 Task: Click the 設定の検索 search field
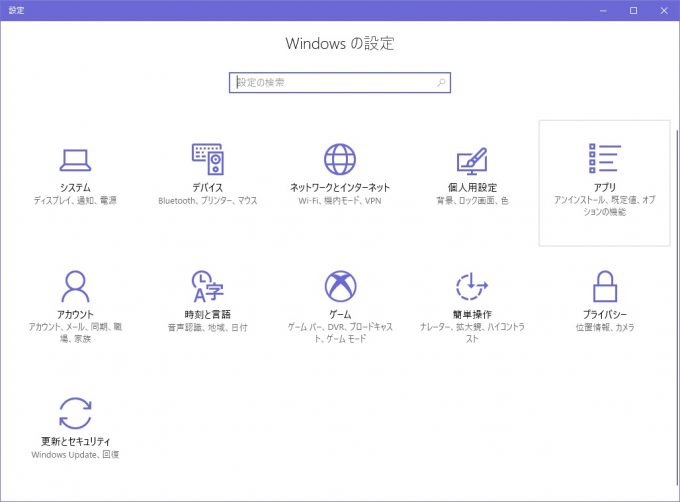[340, 82]
